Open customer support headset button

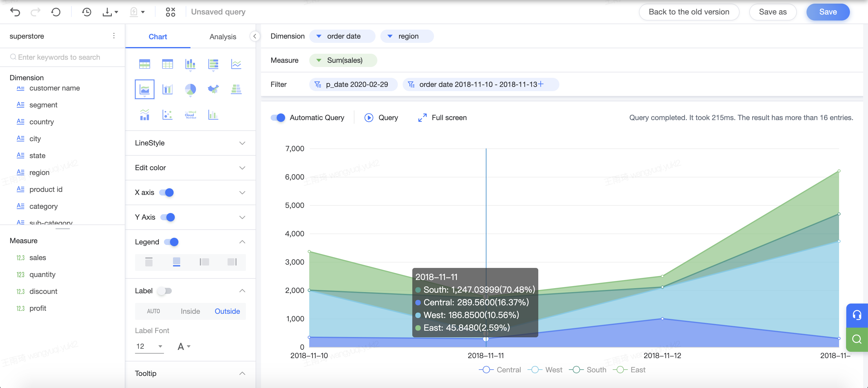tap(857, 315)
